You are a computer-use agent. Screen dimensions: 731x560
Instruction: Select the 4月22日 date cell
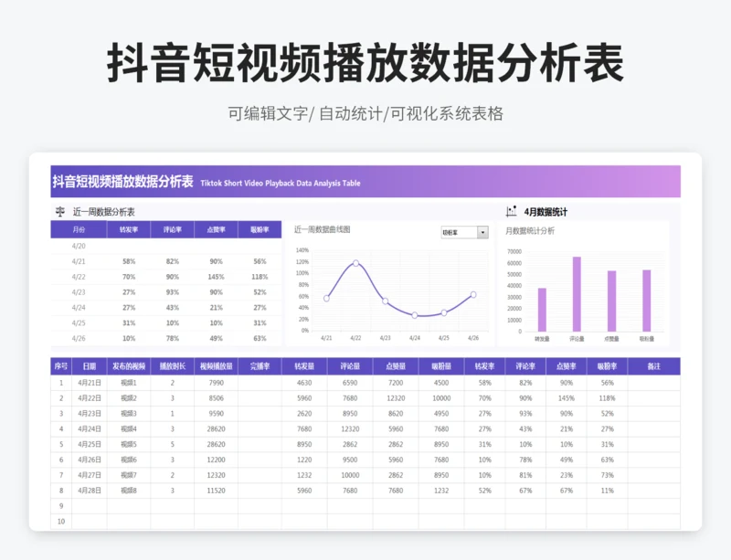tap(89, 398)
